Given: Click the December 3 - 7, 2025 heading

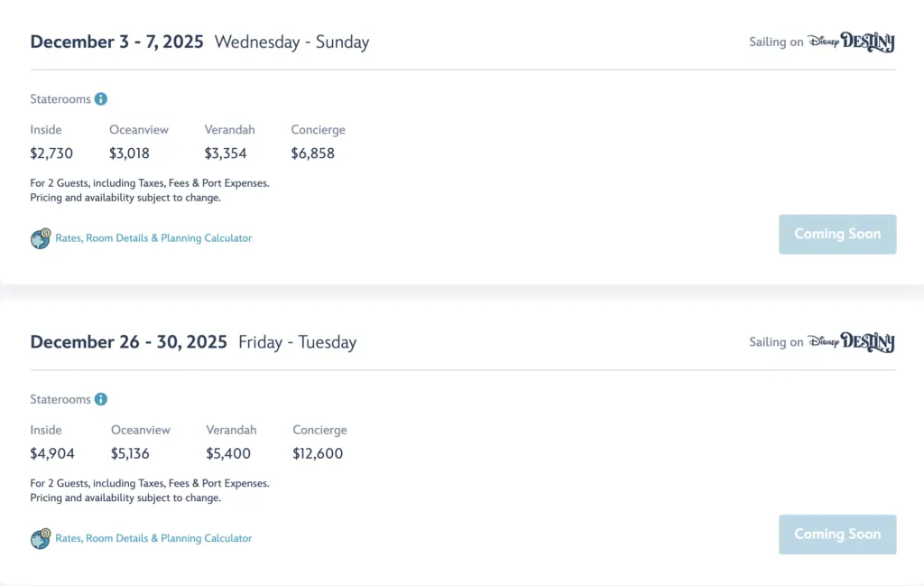Looking at the screenshot, I should click(x=116, y=42).
